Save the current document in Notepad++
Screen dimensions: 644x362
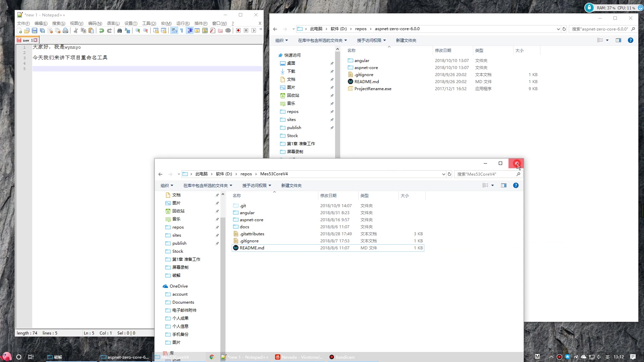pyautogui.click(x=35, y=31)
